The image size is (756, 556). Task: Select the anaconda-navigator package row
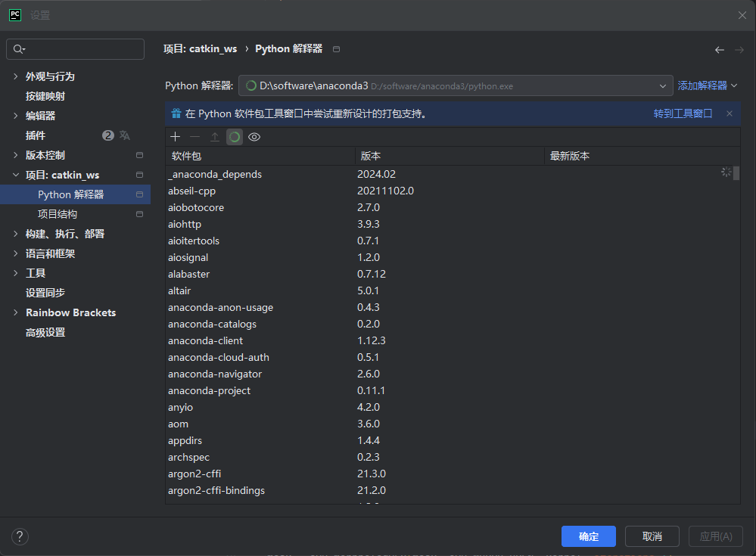coord(215,374)
